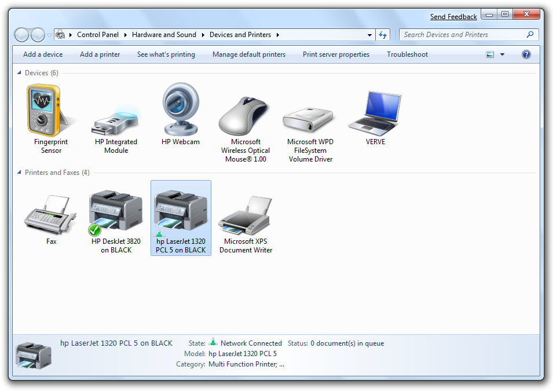Image resolution: width=553 pixels, height=392 pixels.
Task: Click Print server properties
Action: pos(336,54)
